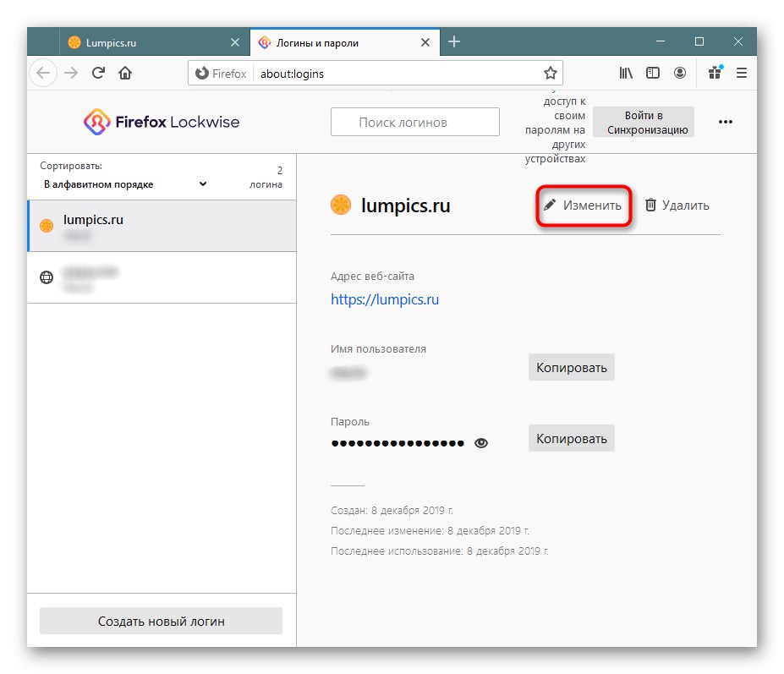Go back with the browser back arrow
Viewport: 784px width, 674px height.
[43, 73]
